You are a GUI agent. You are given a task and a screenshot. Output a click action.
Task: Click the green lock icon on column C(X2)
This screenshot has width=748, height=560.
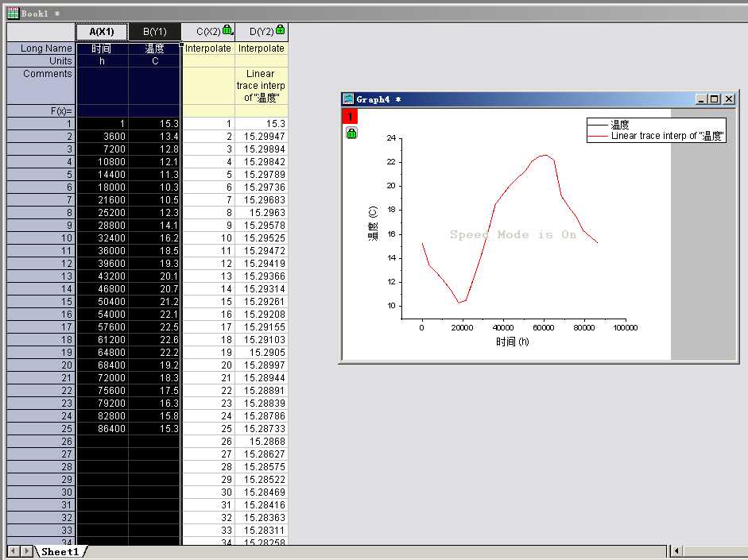227,30
